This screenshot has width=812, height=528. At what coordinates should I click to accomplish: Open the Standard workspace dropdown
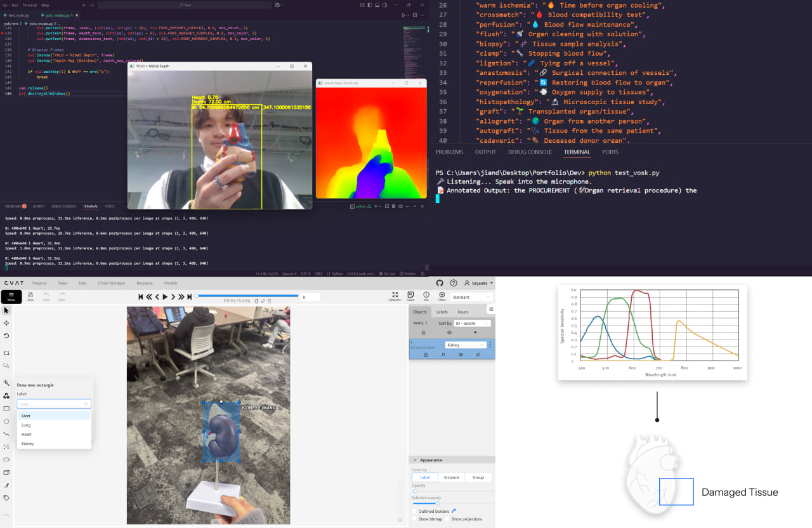pyautogui.click(x=471, y=297)
